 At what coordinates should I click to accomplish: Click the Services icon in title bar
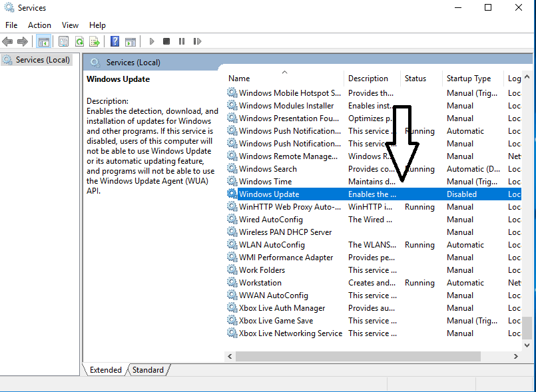9,7
